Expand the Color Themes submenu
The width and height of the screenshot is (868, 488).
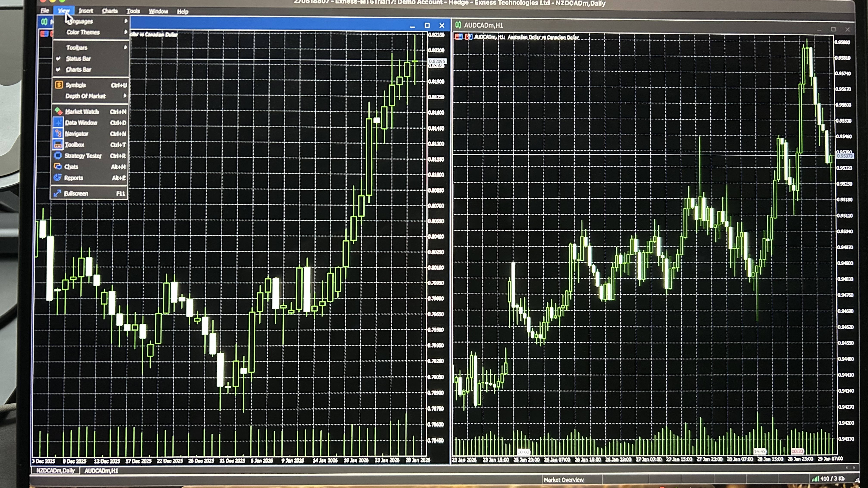(83, 32)
